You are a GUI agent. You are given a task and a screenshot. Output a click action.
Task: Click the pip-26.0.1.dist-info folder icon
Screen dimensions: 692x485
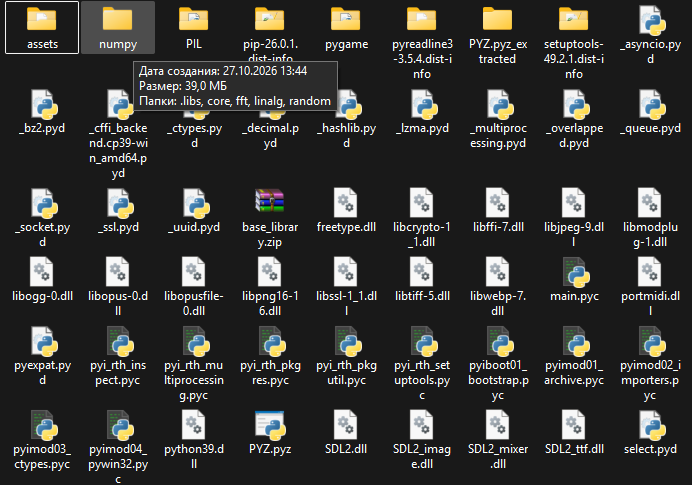(x=270, y=20)
